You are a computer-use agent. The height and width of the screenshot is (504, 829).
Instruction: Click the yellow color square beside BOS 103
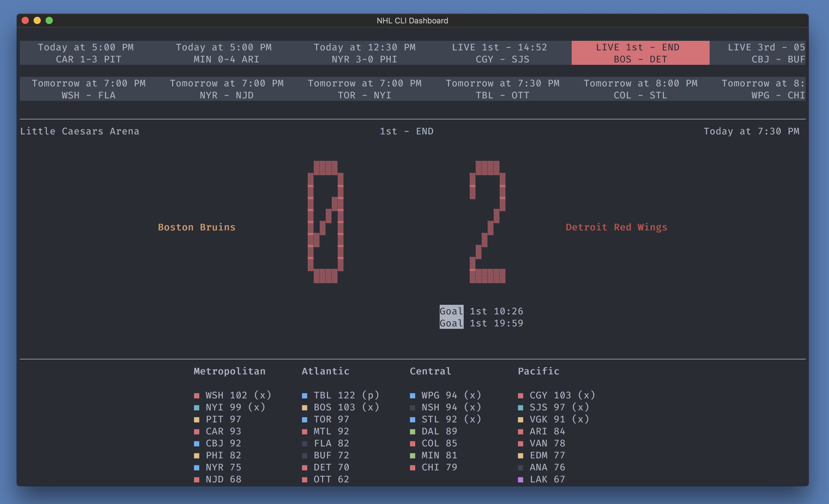tap(304, 408)
